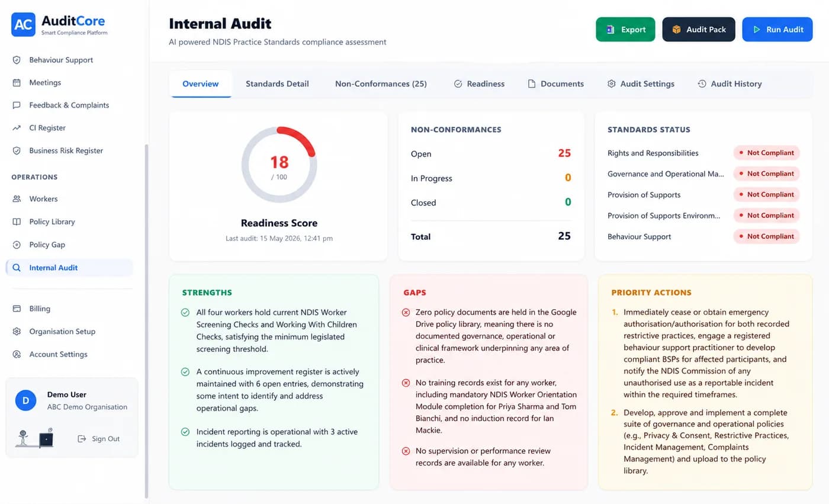Click the Policy Gap target icon
The width and height of the screenshot is (829, 504).
[17, 245]
